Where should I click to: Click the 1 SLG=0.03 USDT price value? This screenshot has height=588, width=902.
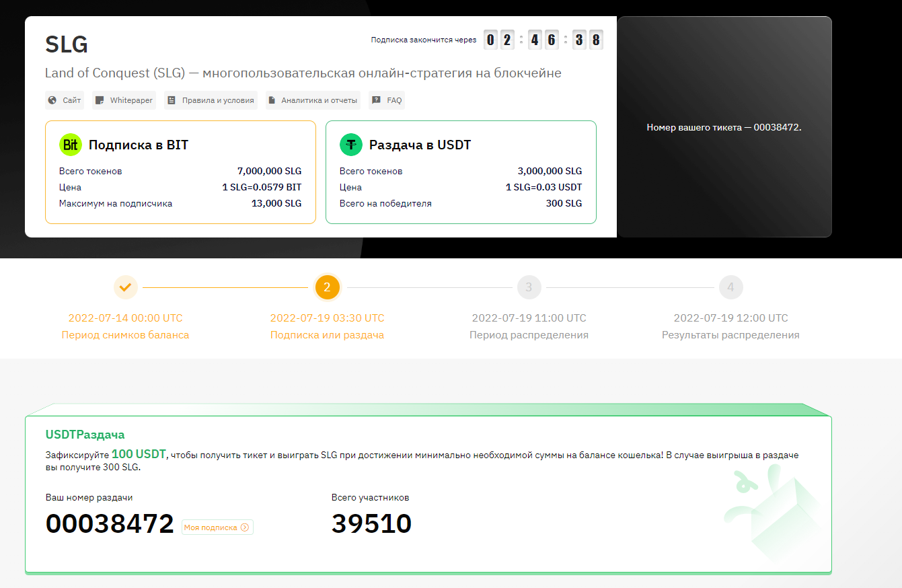tap(543, 187)
